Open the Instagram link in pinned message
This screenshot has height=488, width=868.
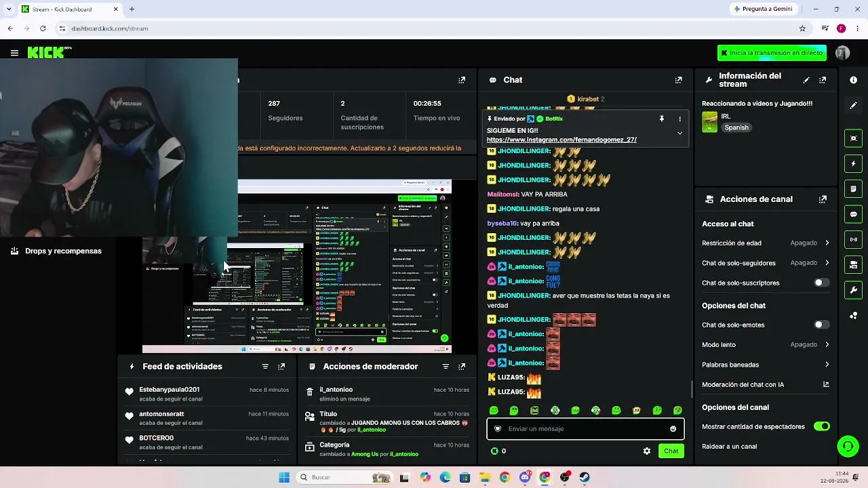coord(561,140)
